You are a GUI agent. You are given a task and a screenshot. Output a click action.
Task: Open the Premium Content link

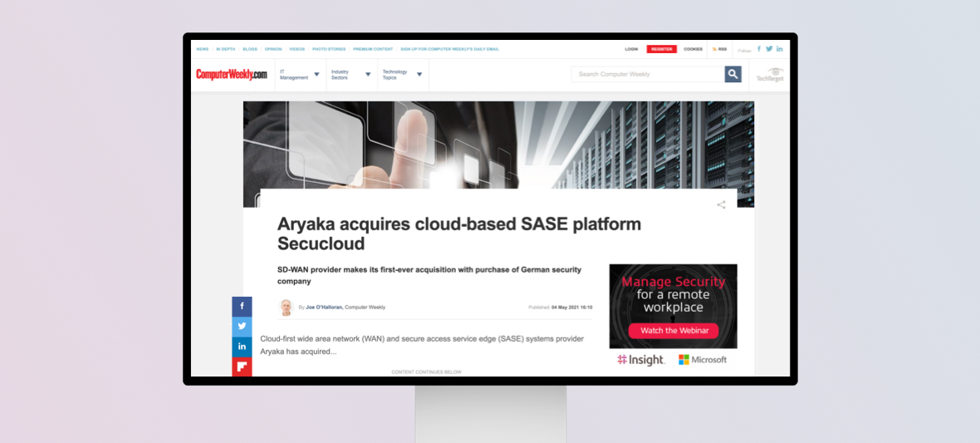click(x=373, y=49)
